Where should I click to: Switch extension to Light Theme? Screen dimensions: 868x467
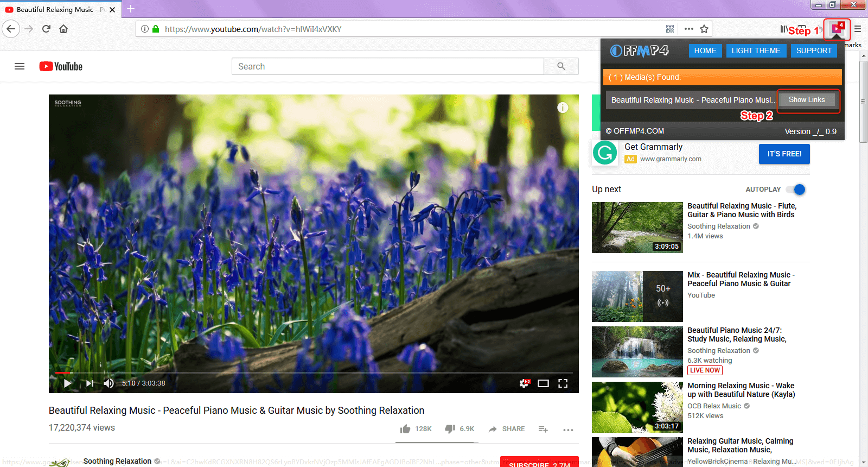(756, 51)
